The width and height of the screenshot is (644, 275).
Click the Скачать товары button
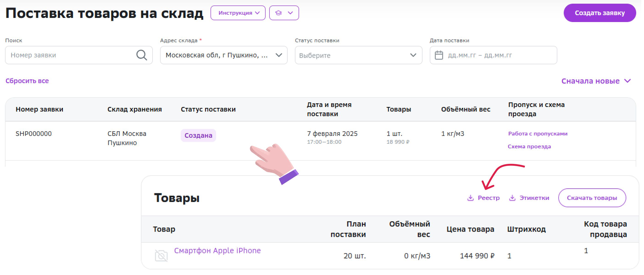click(592, 198)
